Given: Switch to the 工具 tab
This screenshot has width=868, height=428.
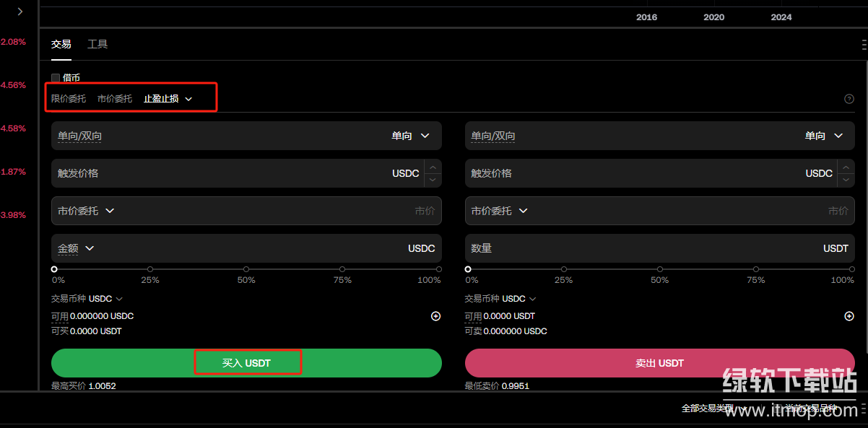Looking at the screenshot, I should (x=97, y=44).
